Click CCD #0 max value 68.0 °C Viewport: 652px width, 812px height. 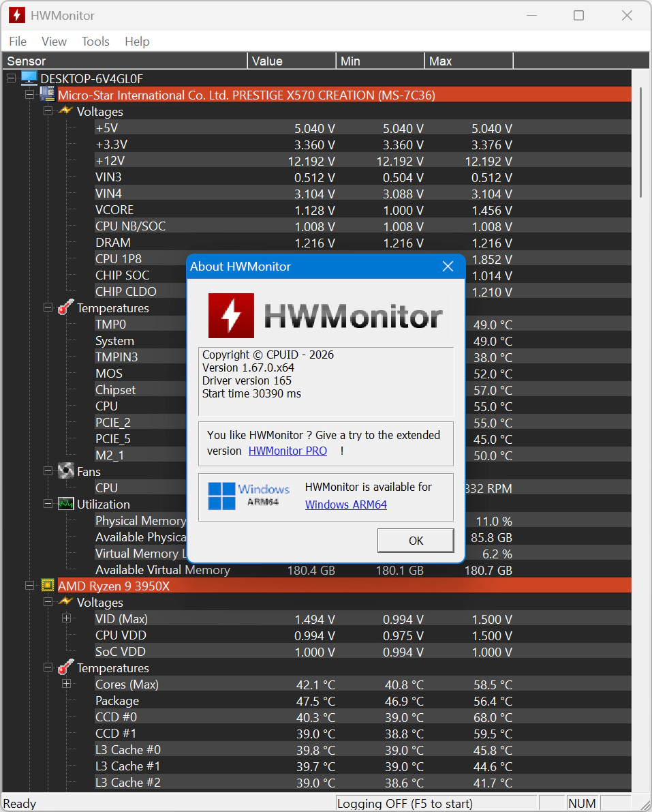coord(493,718)
